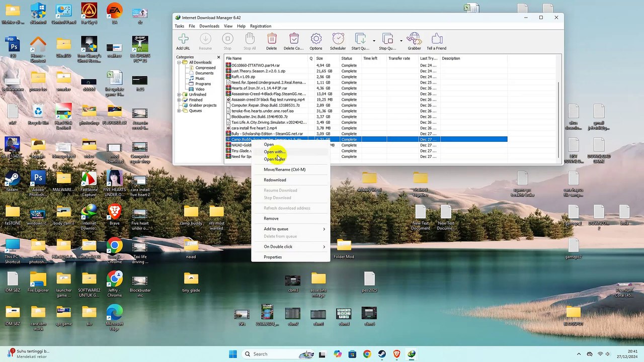Expand the Unfinished category node

coord(179,95)
